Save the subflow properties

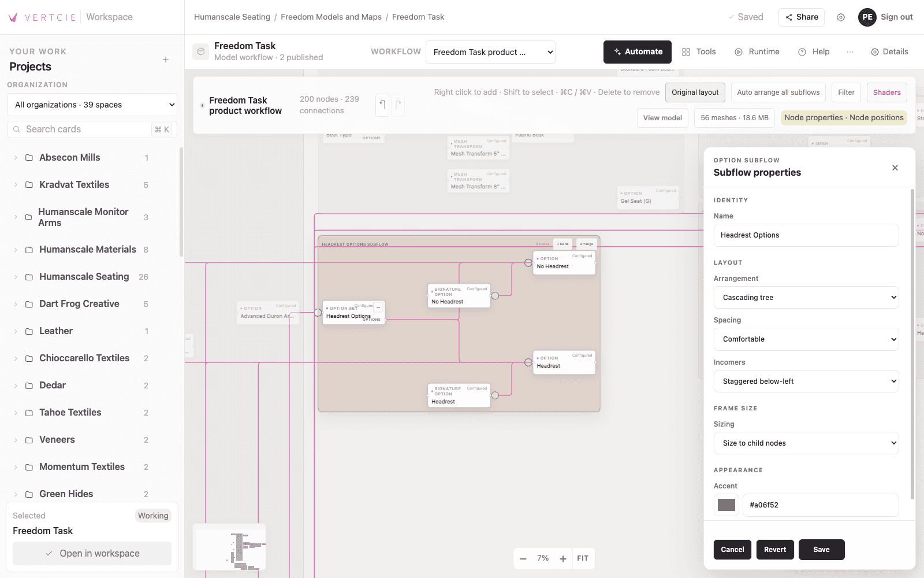click(x=822, y=550)
